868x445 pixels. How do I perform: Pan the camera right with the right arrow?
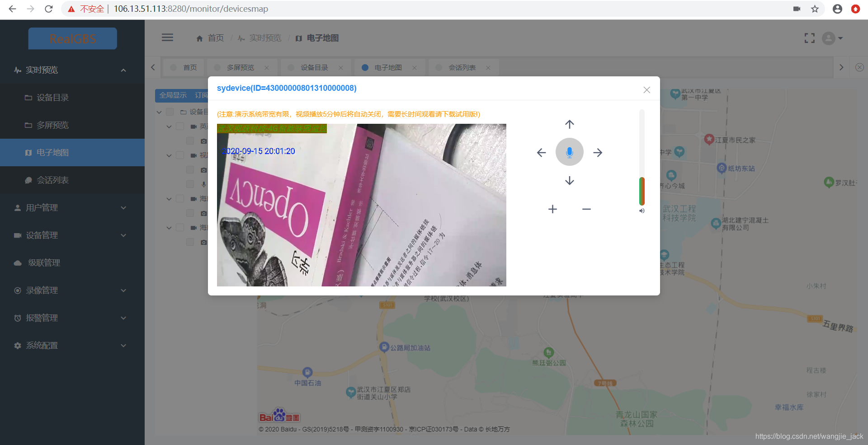point(598,153)
